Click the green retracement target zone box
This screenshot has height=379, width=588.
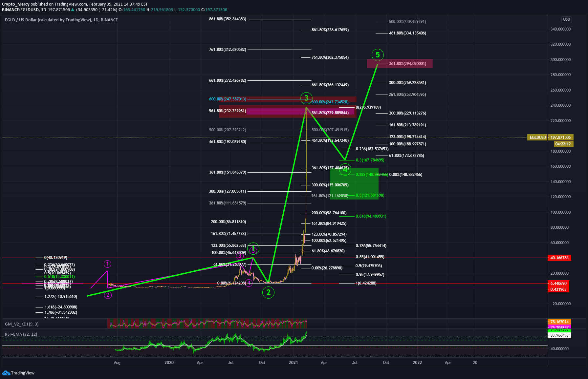354,184
